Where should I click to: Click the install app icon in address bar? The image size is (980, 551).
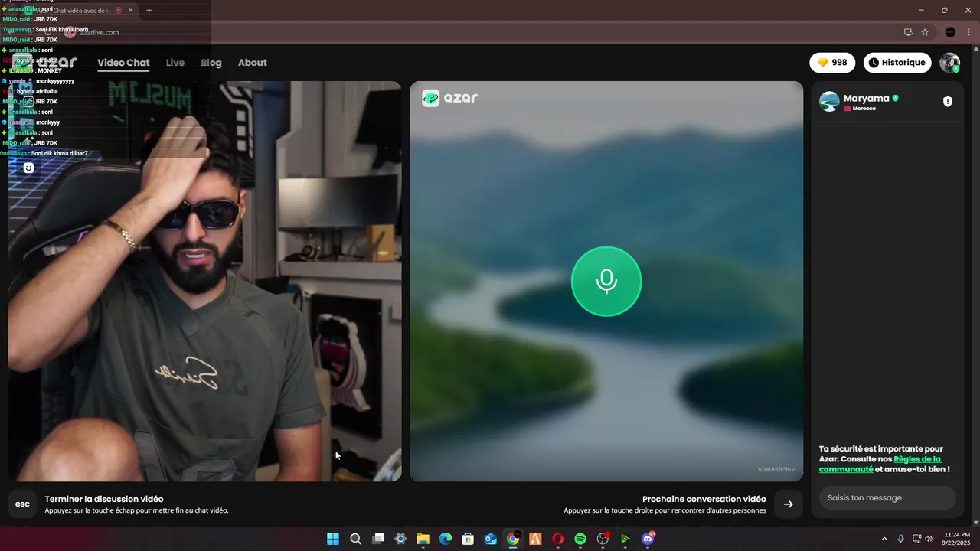click(x=908, y=32)
